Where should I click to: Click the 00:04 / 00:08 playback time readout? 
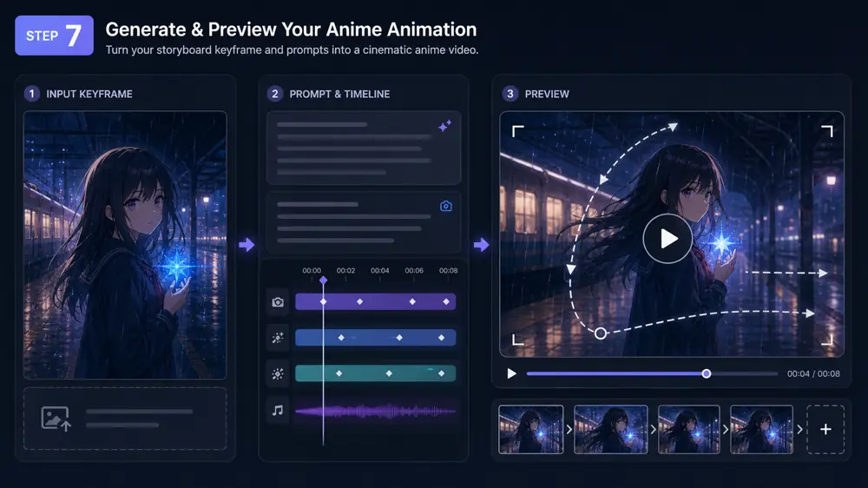tap(813, 374)
